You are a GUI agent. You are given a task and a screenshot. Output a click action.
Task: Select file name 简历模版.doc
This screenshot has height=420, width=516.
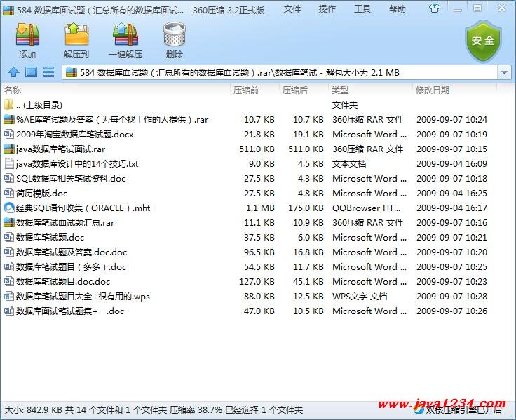click(41, 193)
